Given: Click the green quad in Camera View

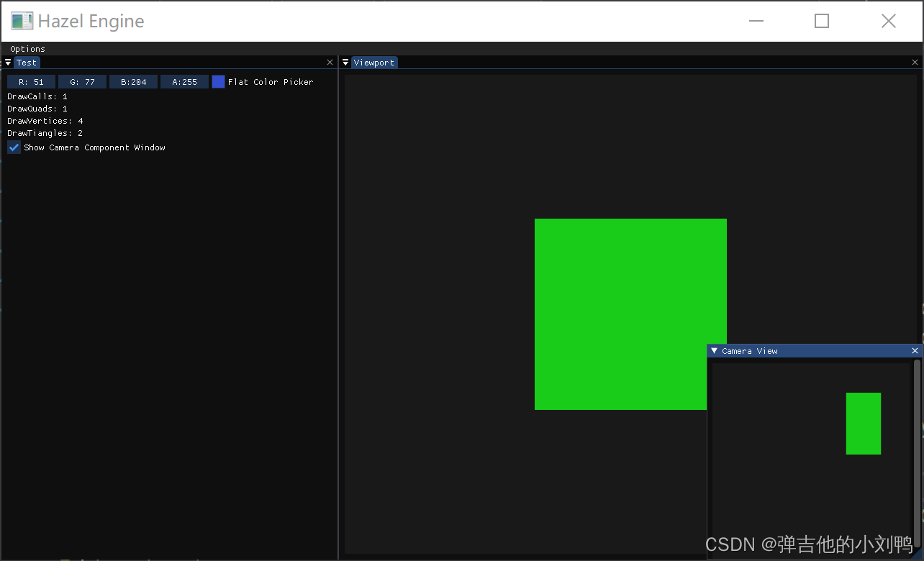Looking at the screenshot, I should [864, 424].
